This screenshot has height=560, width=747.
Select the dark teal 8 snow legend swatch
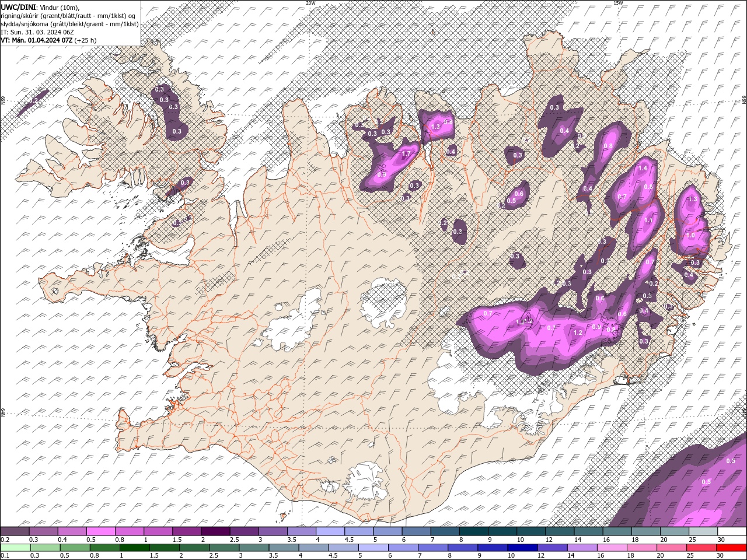click(474, 531)
